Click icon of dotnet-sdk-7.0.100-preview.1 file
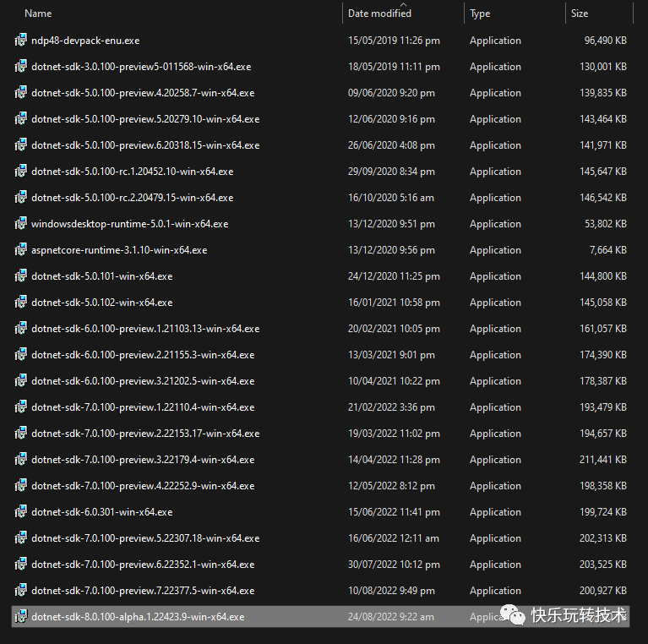648x644 pixels. pyautogui.click(x=20, y=407)
